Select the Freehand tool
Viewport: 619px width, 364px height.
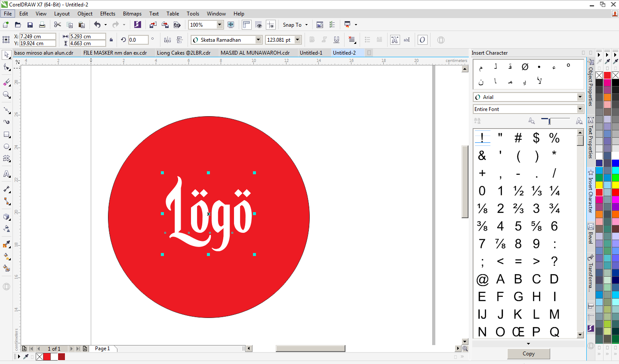pyautogui.click(x=7, y=110)
